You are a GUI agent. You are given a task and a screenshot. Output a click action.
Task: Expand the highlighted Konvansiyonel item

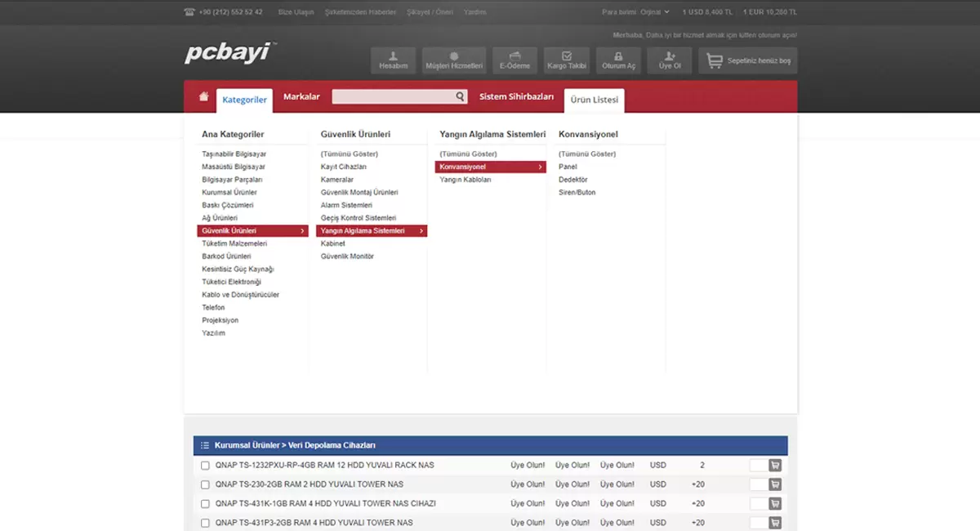click(x=540, y=167)
